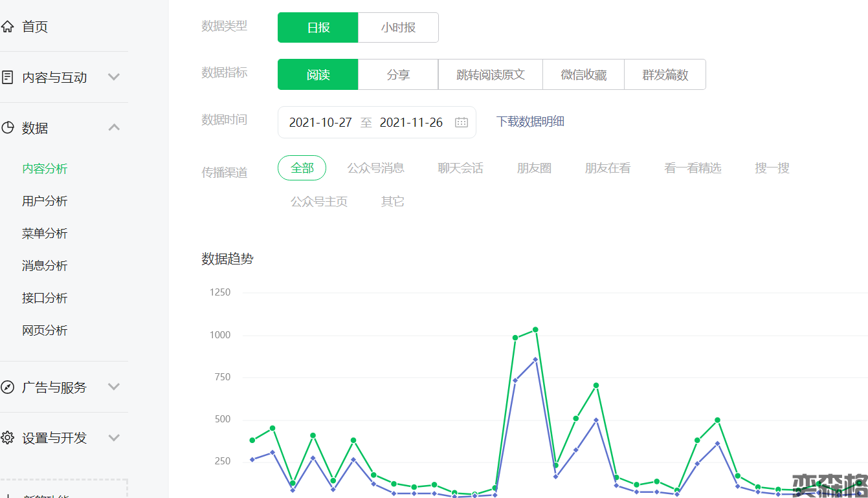Click 下载数据明细 link

(530, 122)
